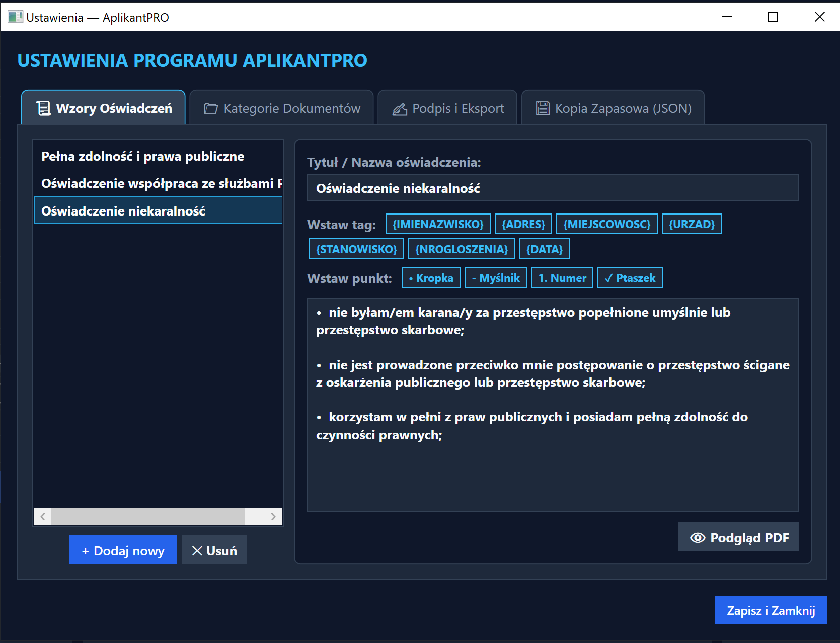Close the Ustawienia window
The height and width of the screenshot is (643, 840).
click(819, 17)
